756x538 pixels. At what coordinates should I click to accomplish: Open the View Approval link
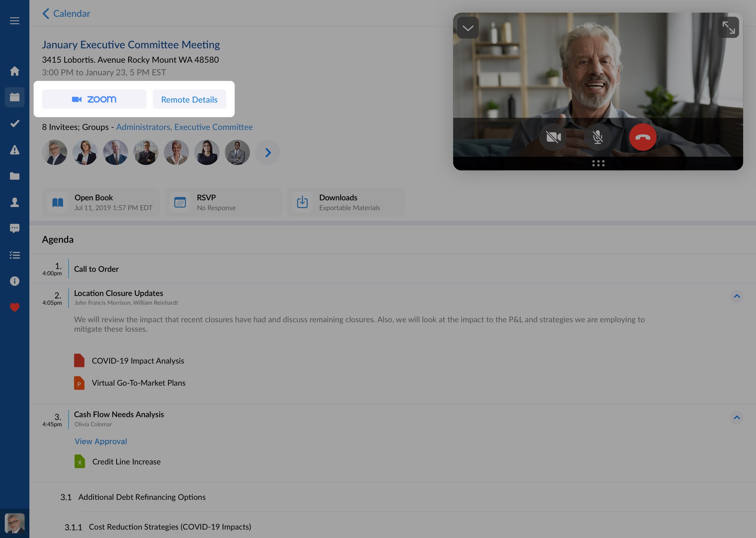point(101,441)
